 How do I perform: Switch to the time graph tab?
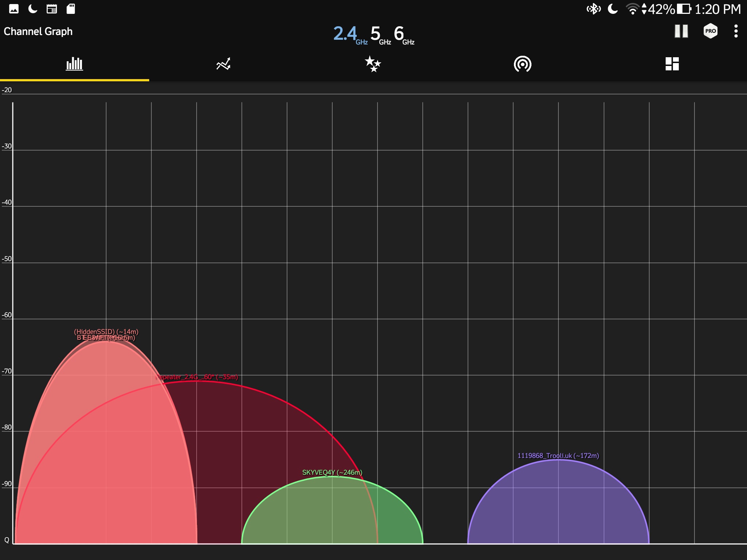tap(223, 64)
